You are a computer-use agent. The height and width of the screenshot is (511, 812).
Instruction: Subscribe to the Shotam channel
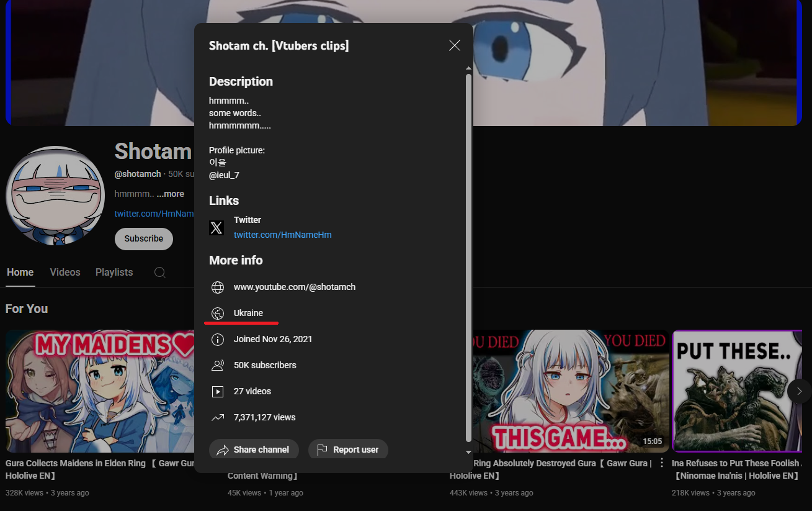click(144, 238)
